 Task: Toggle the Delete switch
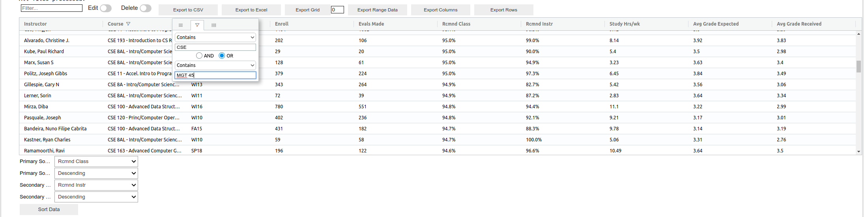point(146,8)
